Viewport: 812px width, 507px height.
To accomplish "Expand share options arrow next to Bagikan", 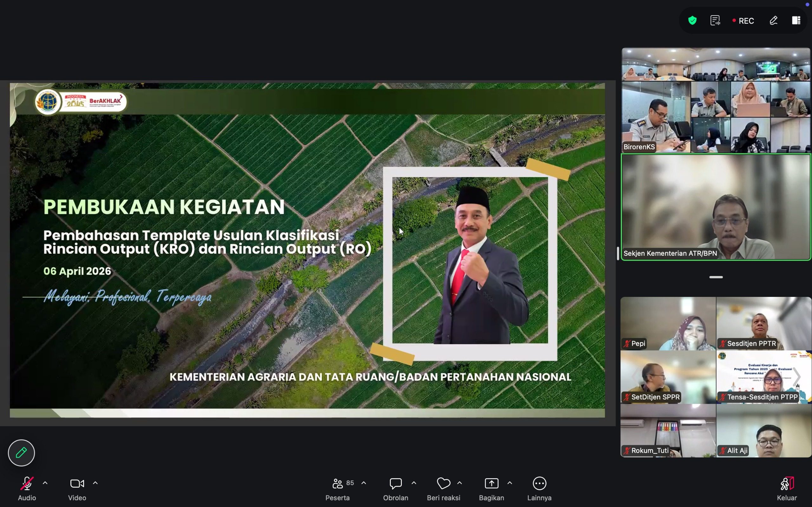I will (x=510, y=483).
